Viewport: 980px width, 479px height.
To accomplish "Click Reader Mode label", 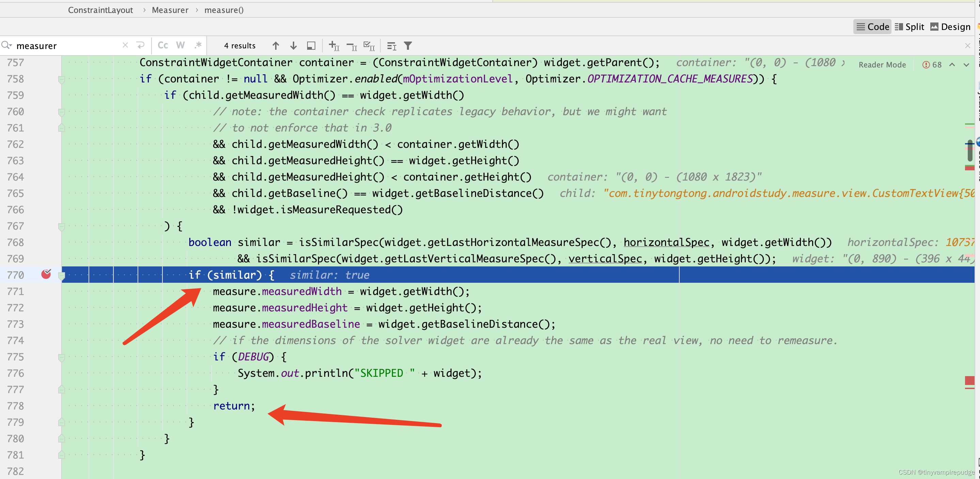I will coord(882,65).
